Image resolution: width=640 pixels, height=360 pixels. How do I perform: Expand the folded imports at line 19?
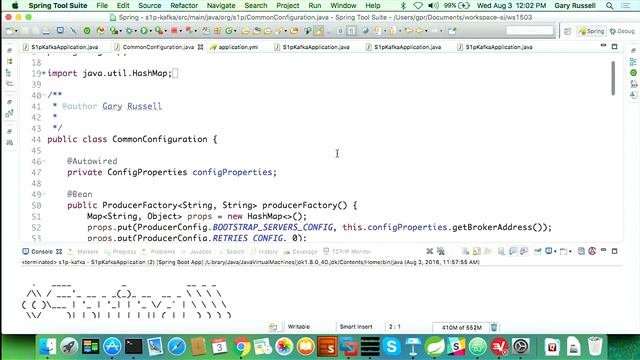coord(44,73)
